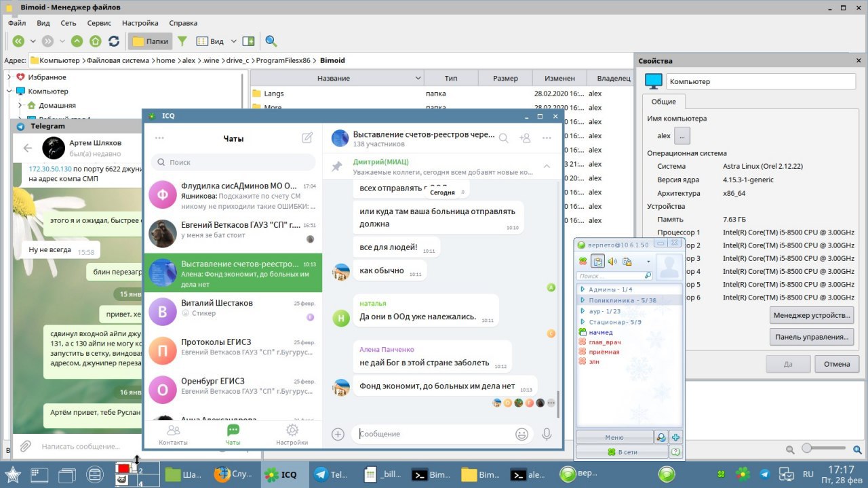This screenshot has height=488, width=868.
Task: Switch to ICQ Чаты tab
Action: point(233,434)
